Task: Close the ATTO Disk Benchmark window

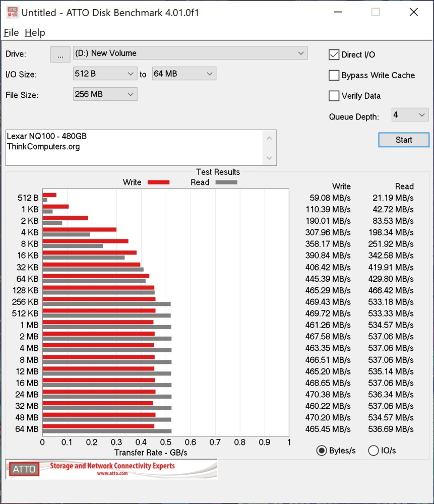Action: tap(413, 12)
